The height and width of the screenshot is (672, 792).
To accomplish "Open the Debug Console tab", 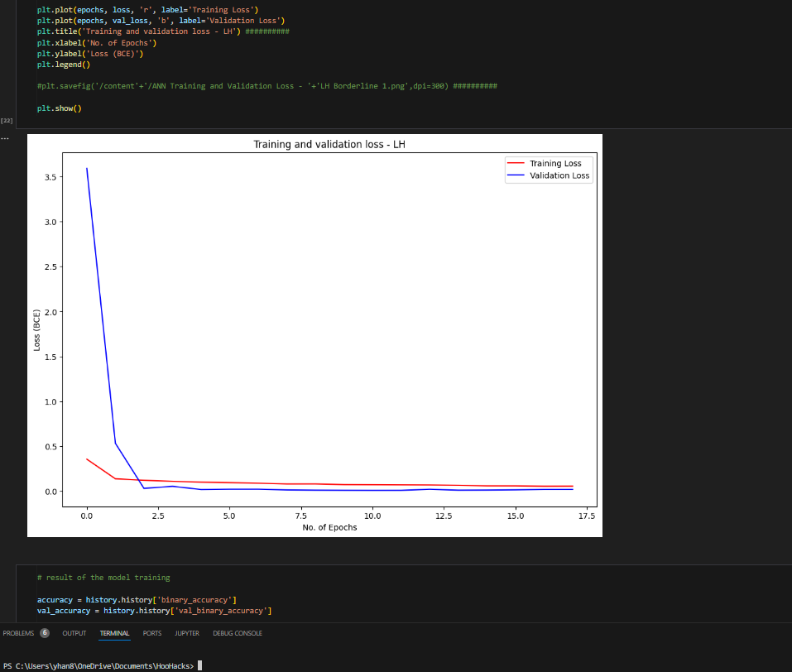I will click(x=238, y=633).
